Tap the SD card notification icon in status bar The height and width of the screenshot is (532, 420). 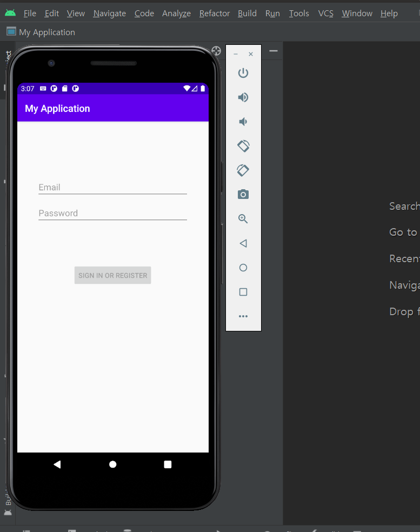pos(64,89)
